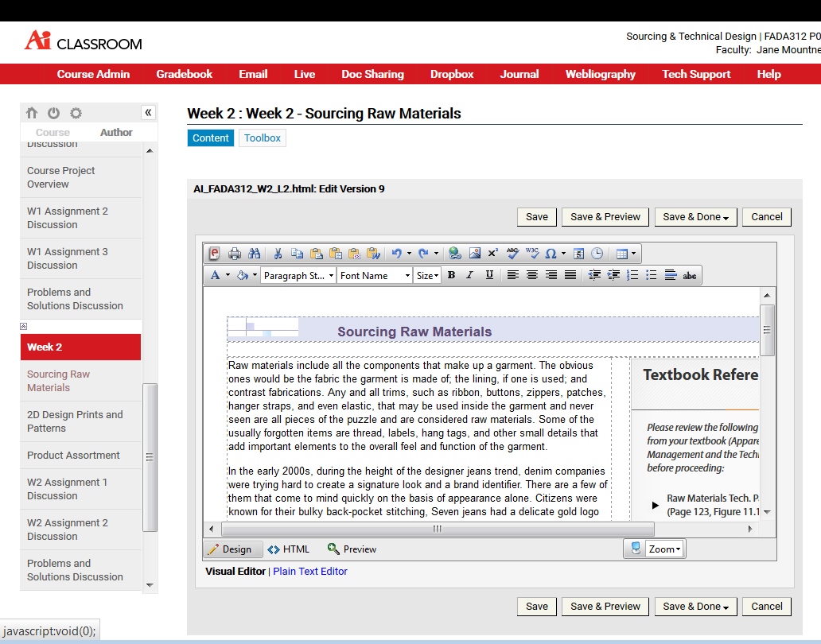Click the Undo arrow icon
This screenshot has height=644, width=821.
point(397,254)
